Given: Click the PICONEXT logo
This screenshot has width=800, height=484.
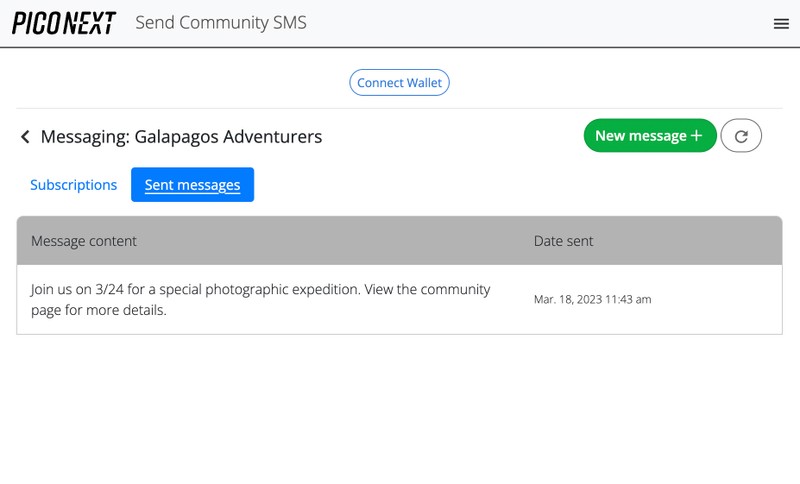Looking at the screenshot, I should coord(64,23).
